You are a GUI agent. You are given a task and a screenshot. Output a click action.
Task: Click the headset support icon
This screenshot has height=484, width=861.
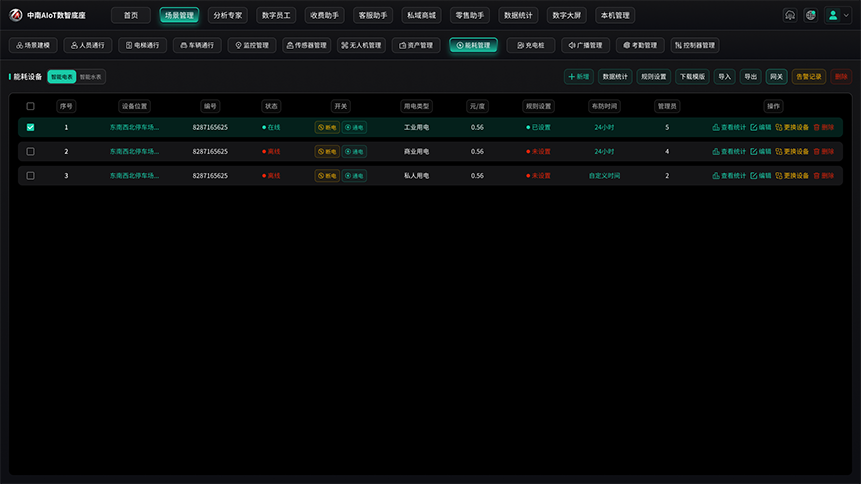tap(790, 15)
